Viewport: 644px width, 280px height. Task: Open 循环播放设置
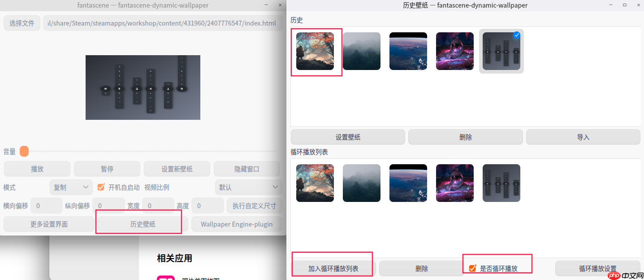tap(598, 268)
